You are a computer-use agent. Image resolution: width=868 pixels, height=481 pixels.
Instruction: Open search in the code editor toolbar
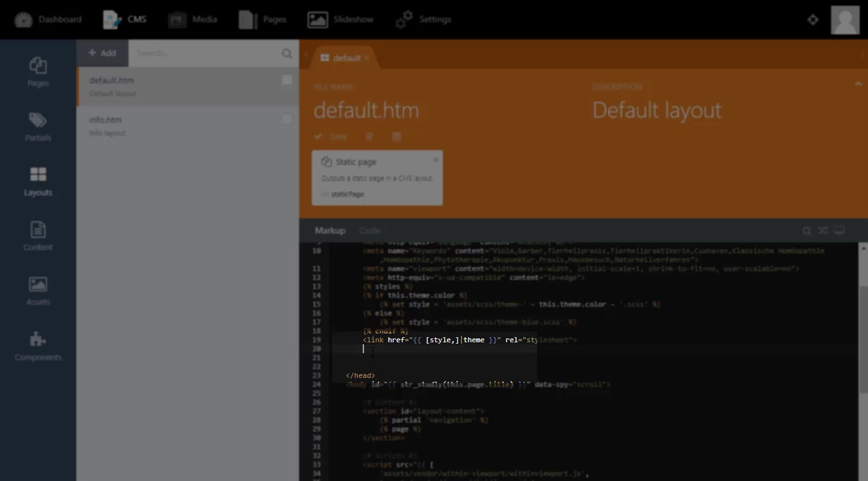806,231
